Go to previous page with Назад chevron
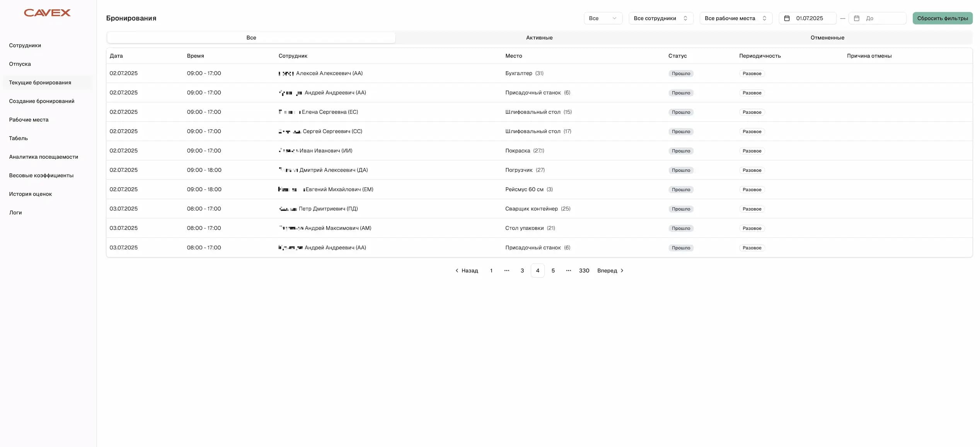The width and height of the screenshot is (980, 447). tap(457, 271)
